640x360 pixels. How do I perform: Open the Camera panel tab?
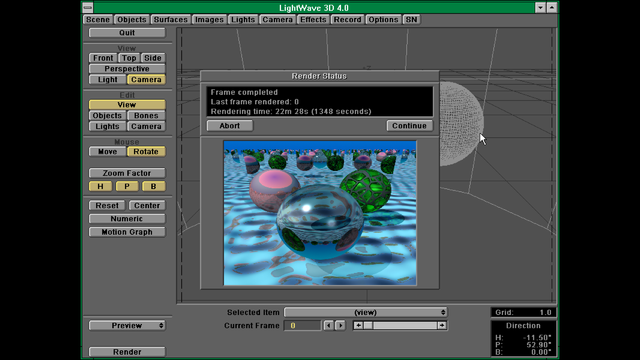tap(277, 20)
